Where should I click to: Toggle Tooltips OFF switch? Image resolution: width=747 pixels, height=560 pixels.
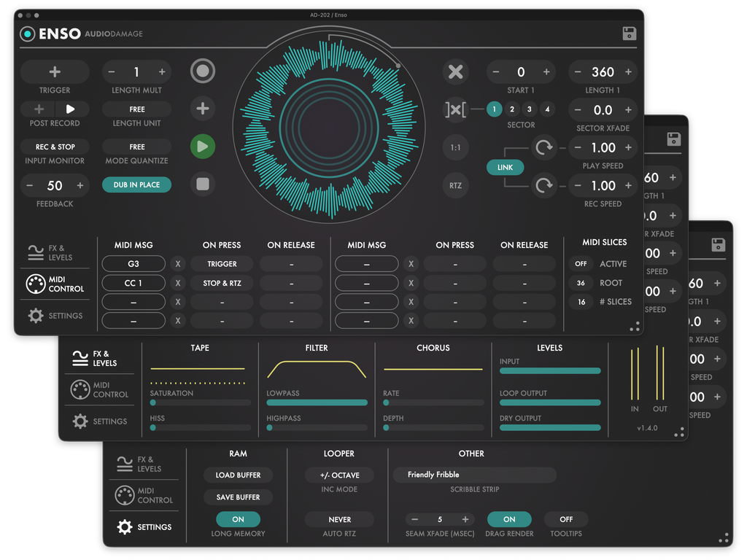click(x=566, y=519)
